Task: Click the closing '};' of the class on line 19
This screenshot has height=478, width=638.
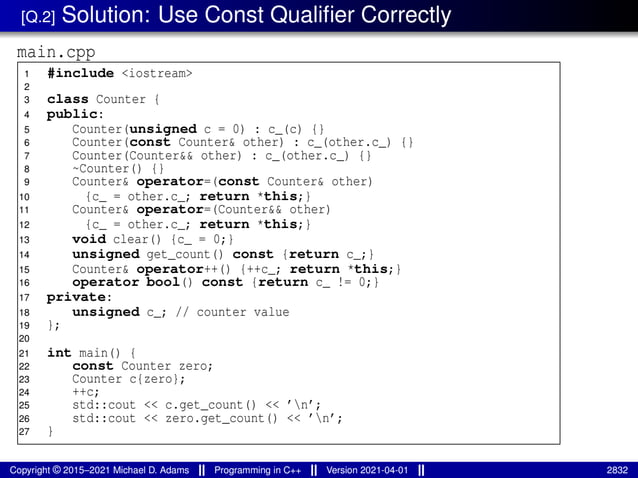Action: click(x=54, y=325)
